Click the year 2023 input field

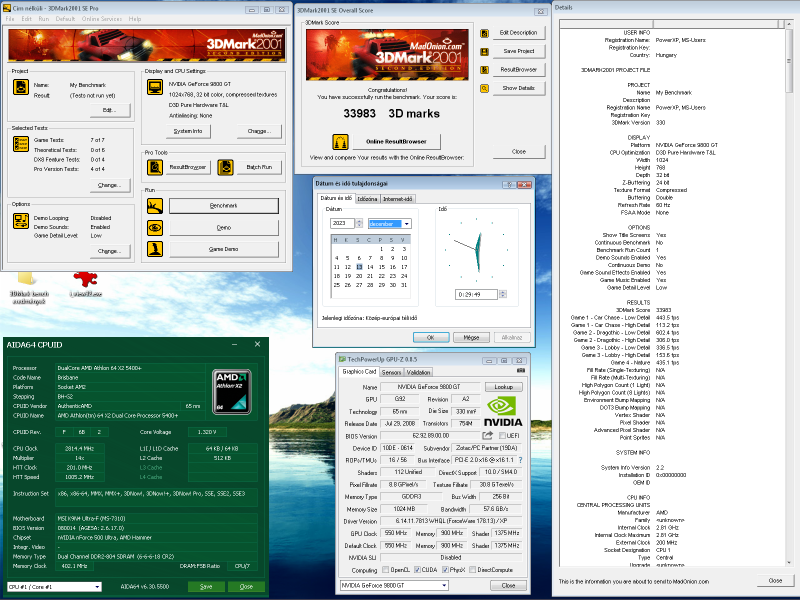[x=342, y=223]
